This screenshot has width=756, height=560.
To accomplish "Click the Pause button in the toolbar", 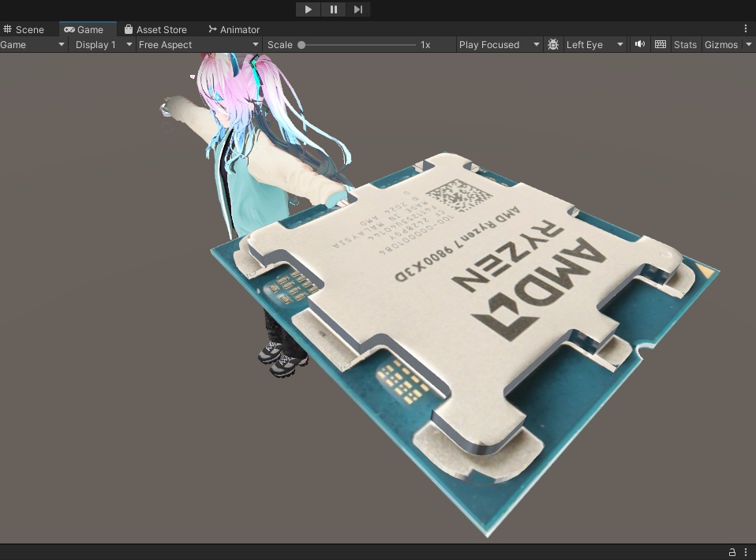I will point(333,9).
